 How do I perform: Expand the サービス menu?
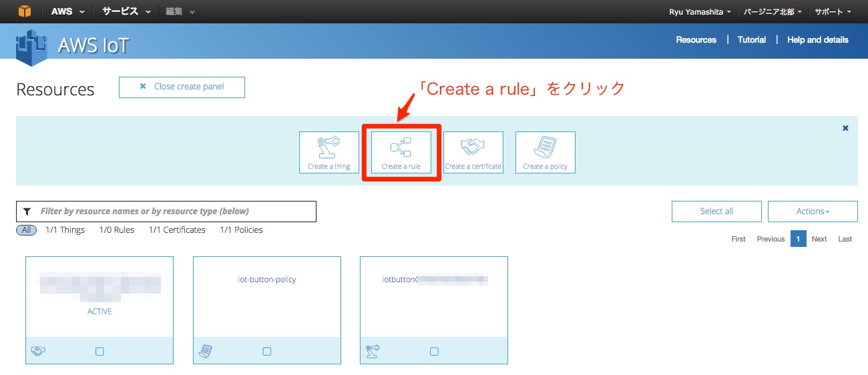click(126, 11)
